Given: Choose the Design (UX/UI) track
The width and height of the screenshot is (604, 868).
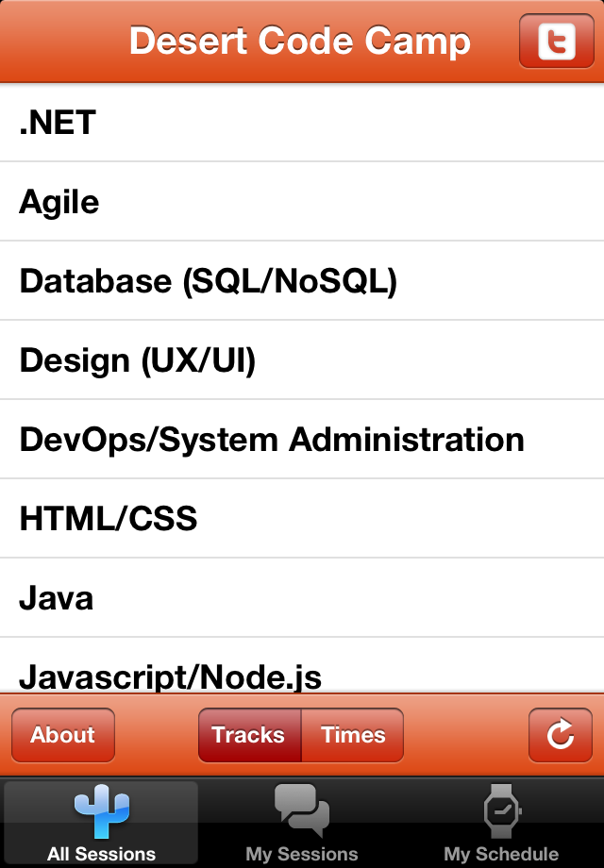Looking at the screenshot, I should point(302,359).
